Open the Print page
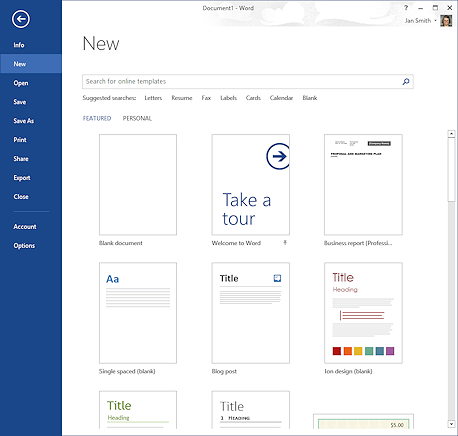 point(20,140)
